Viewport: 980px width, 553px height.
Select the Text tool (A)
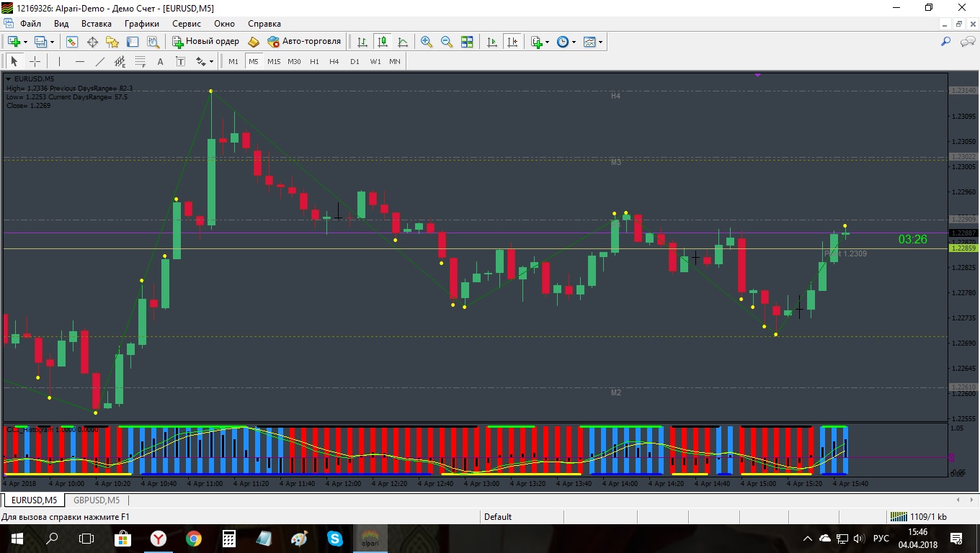tap(160, 61)
